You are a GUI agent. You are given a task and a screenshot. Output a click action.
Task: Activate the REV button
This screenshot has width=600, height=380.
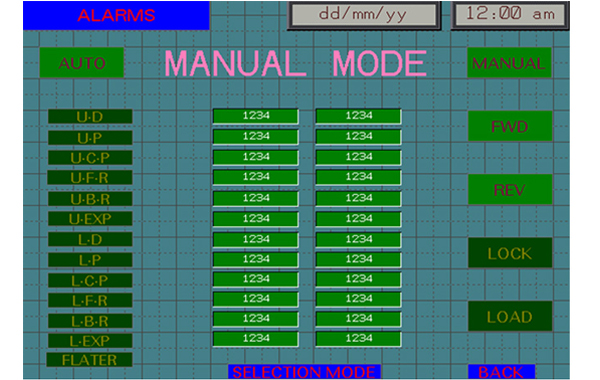[510, 189]
